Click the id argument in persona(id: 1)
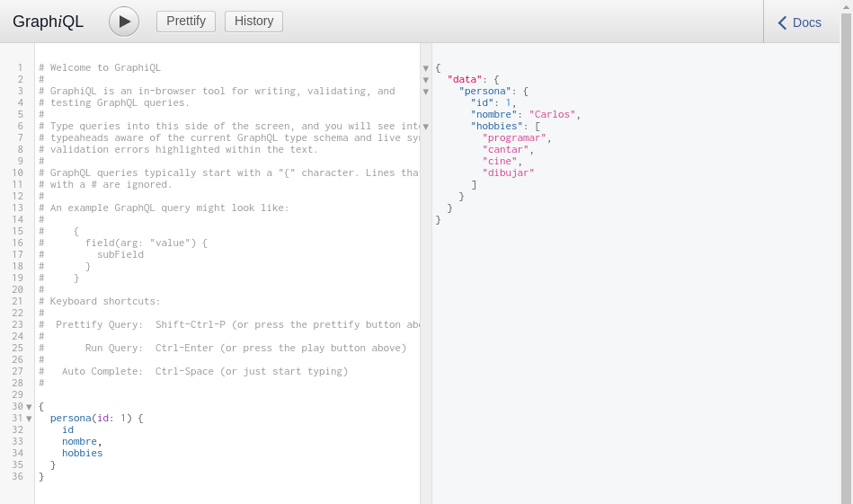This screenshot has height=504, width=853. coord(102,418)
